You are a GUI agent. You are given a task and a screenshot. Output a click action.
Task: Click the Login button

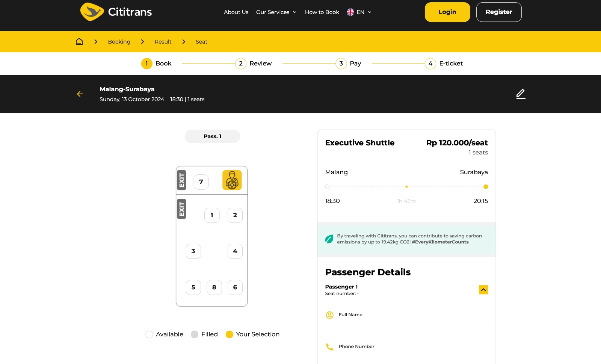coord(447,12)
